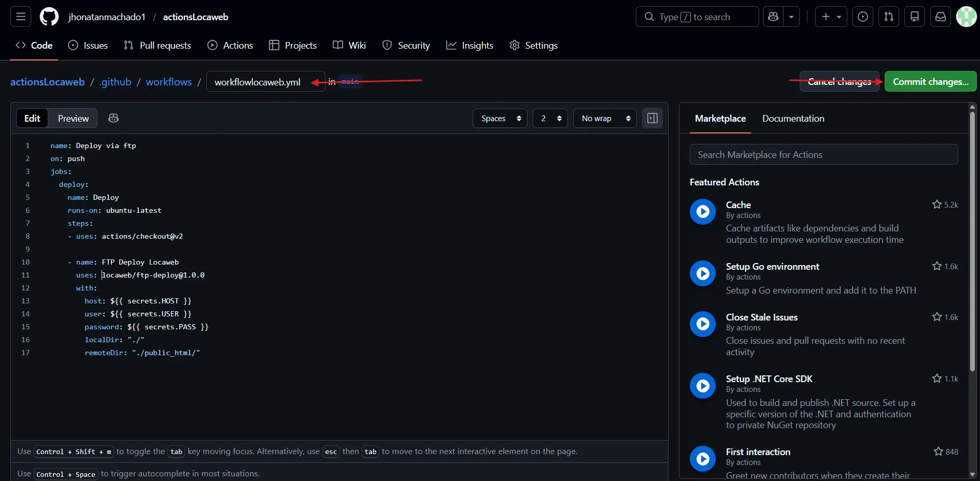Image resolution: width=980 pixels, height=481 pixels.
Task: Click the Setup Go environment play icon
Action: coord(703,273)
